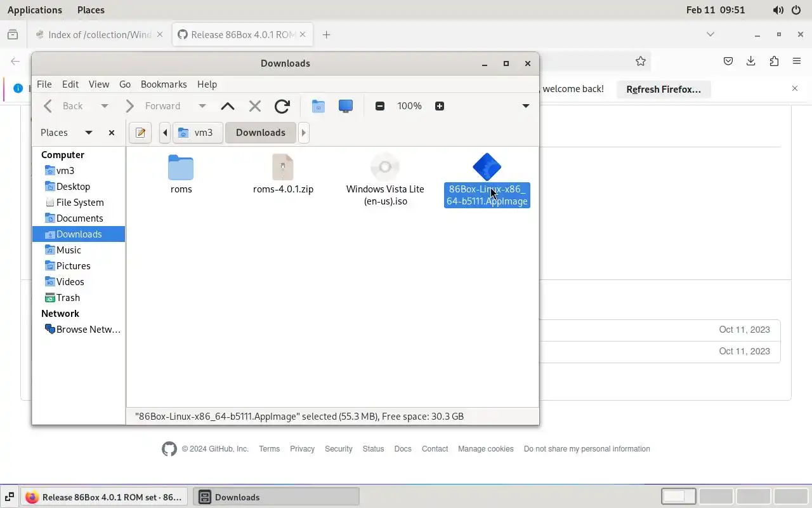Image resolution: width=812 pixels, height=508 pixels.
Task: Zoom in with the plus icon
Action: coord(440,106)
